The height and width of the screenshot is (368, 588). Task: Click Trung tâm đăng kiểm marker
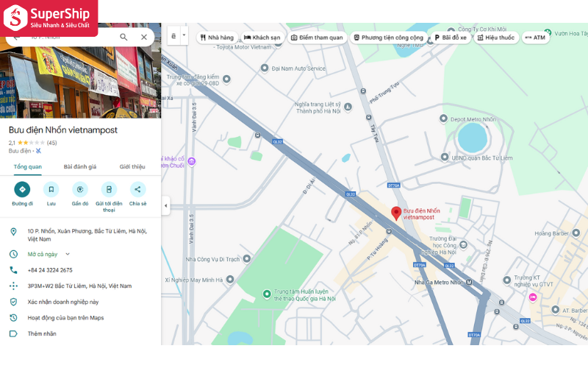(226, 79)
